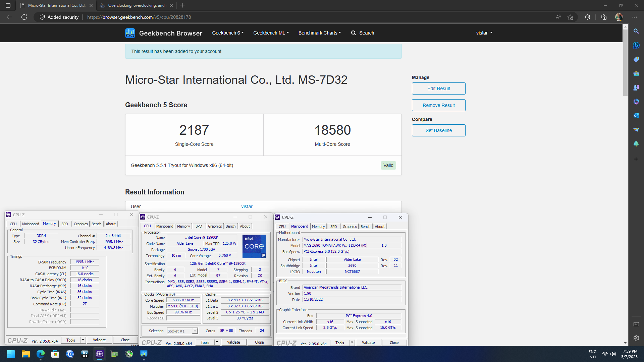Click the Edit Result button
The image size is (644, 362).
[438, 88]
